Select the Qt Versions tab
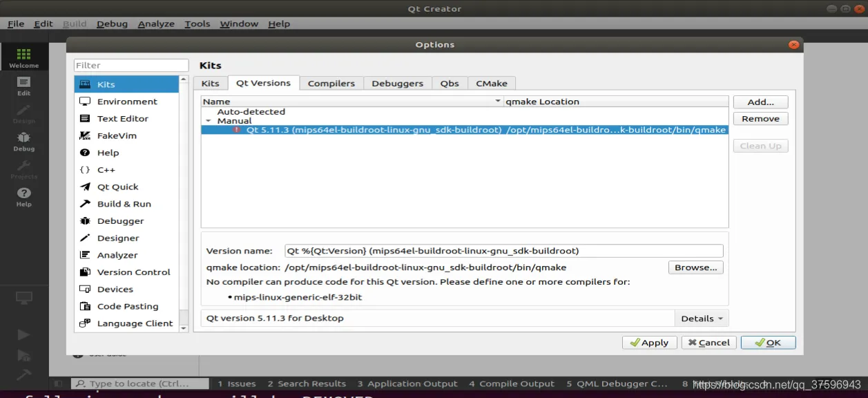This screenshot has height=398, width=868. [263, 83]
